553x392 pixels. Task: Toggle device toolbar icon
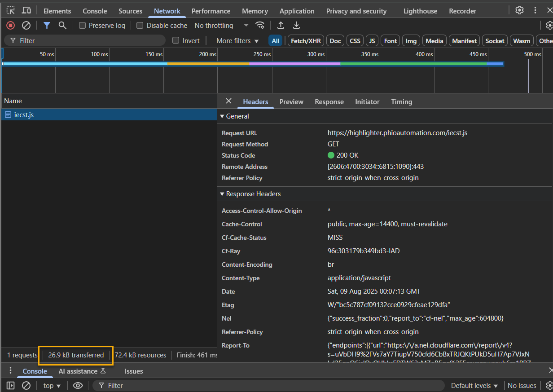[26, 10]
